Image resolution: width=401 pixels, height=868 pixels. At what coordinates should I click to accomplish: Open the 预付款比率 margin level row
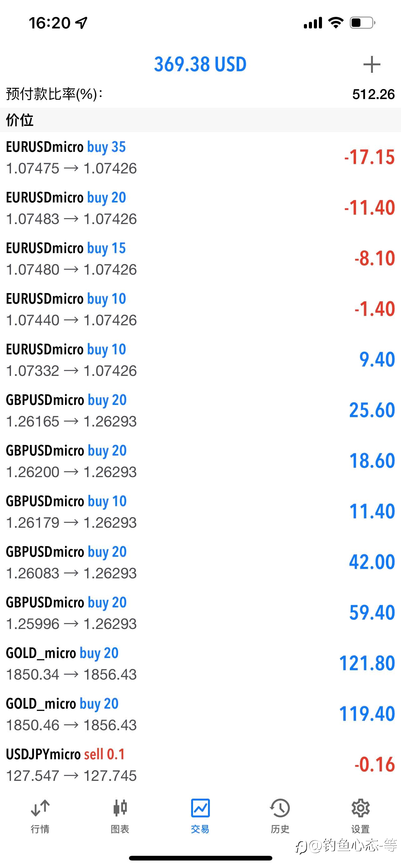200,94
